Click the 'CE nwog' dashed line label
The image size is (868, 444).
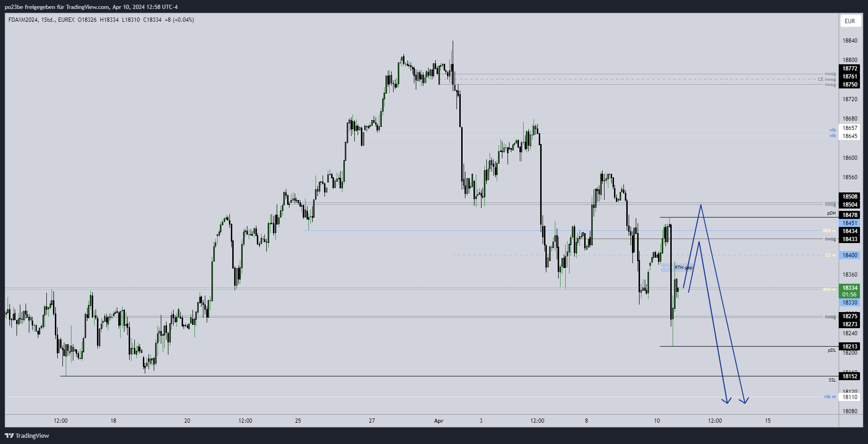point(827,79)
